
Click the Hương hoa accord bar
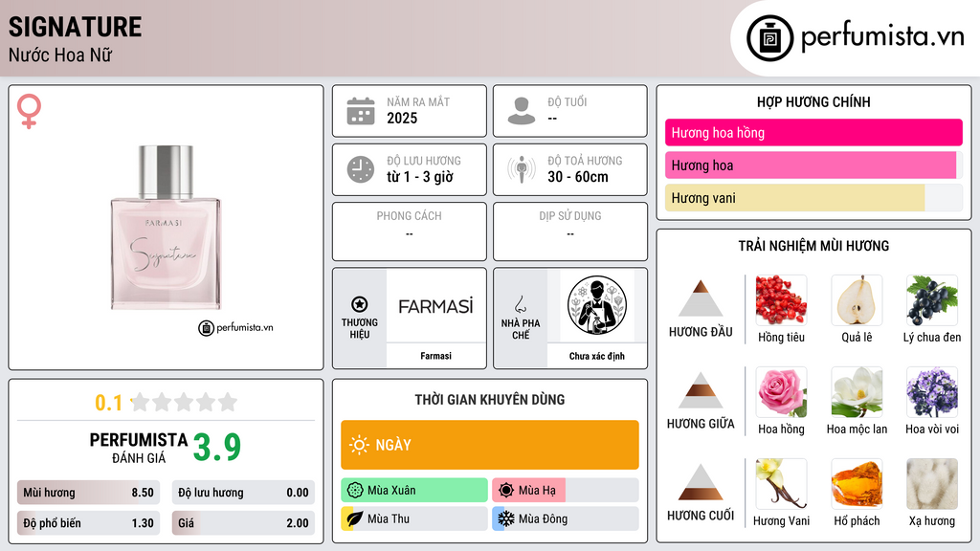pos(813,165)
